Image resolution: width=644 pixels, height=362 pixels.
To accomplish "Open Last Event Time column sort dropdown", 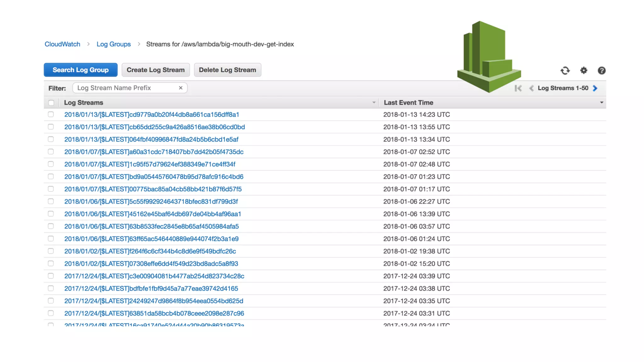I will 601,103.
